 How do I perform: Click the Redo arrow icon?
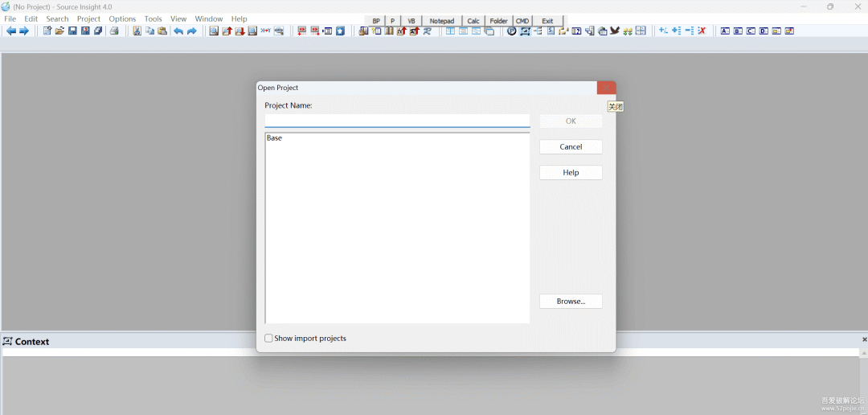tap(192, 31)
